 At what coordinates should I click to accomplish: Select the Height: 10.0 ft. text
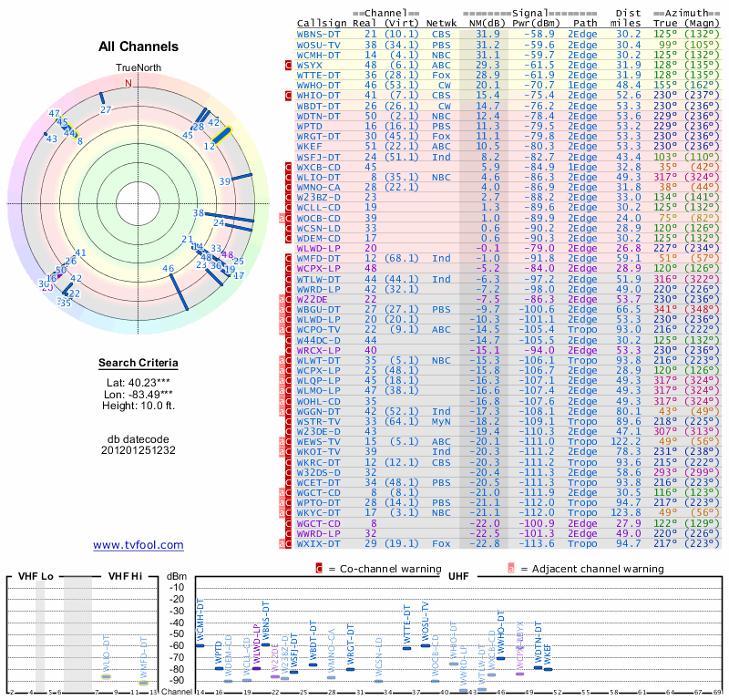pyautogui.click(x=139, y=406)
